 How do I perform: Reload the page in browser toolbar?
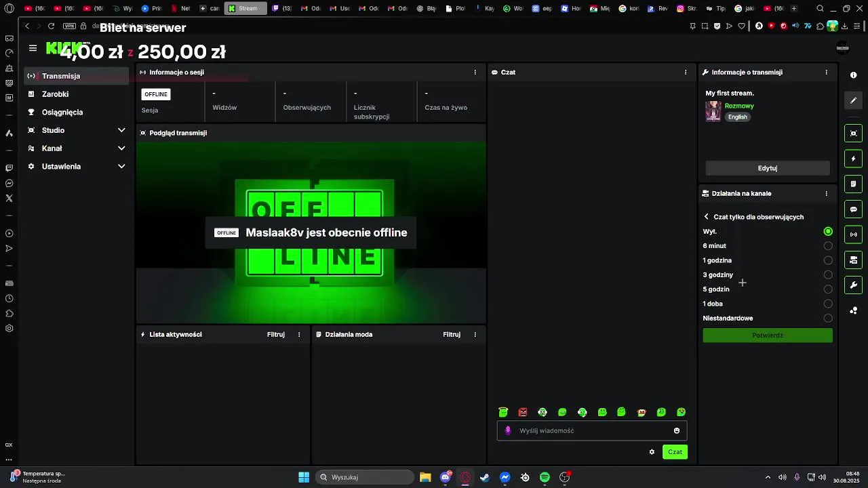(51, 26)
